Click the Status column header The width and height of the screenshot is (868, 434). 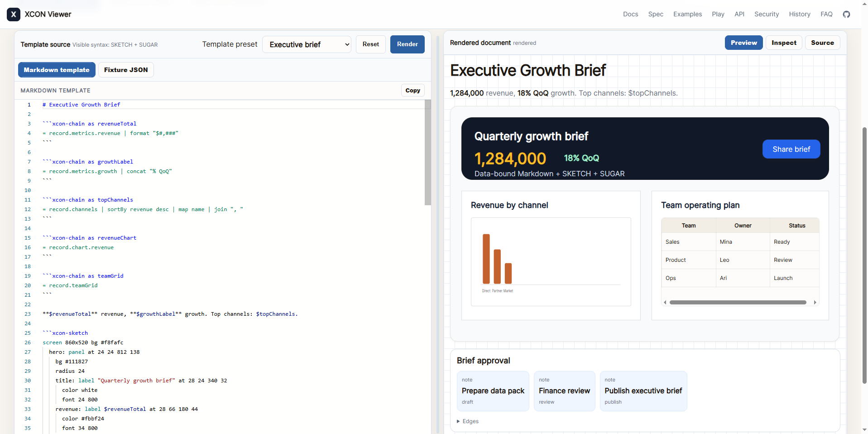[795, 226]
